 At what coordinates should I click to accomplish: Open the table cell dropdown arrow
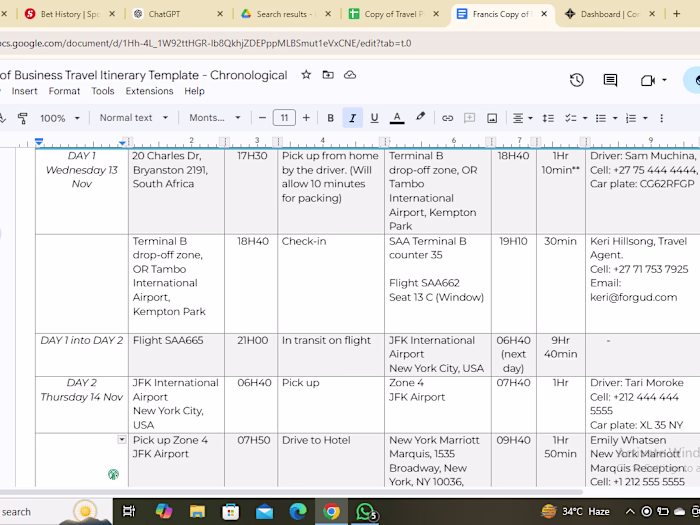pyautogui.click(x=121, y=440)
